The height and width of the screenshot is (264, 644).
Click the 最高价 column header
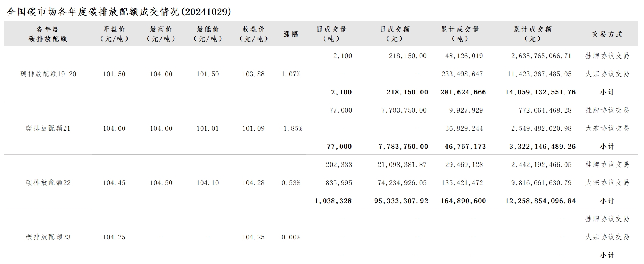[161, 34]
